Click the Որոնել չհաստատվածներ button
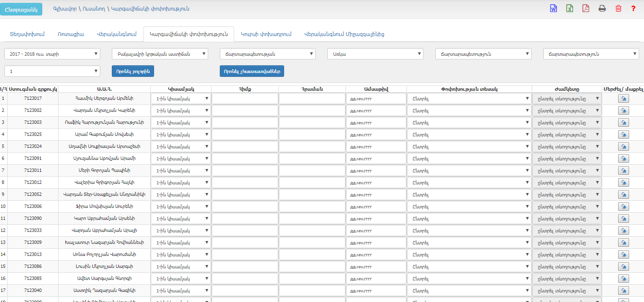The height and width of the screenshot is (302, 644). pyautogui.click(x=252, y=71)
